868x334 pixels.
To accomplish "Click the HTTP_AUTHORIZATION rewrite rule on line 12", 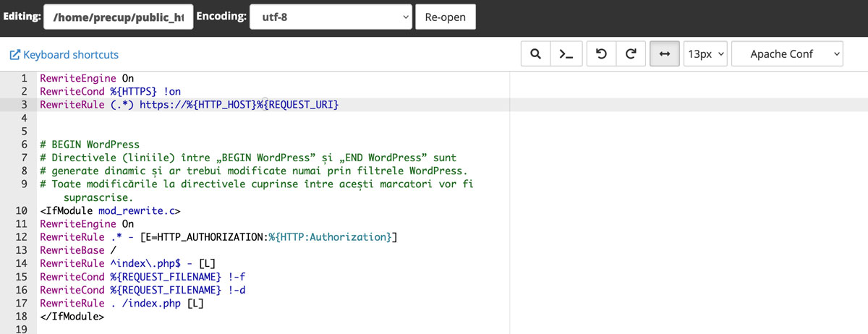I will click(219, 237).
